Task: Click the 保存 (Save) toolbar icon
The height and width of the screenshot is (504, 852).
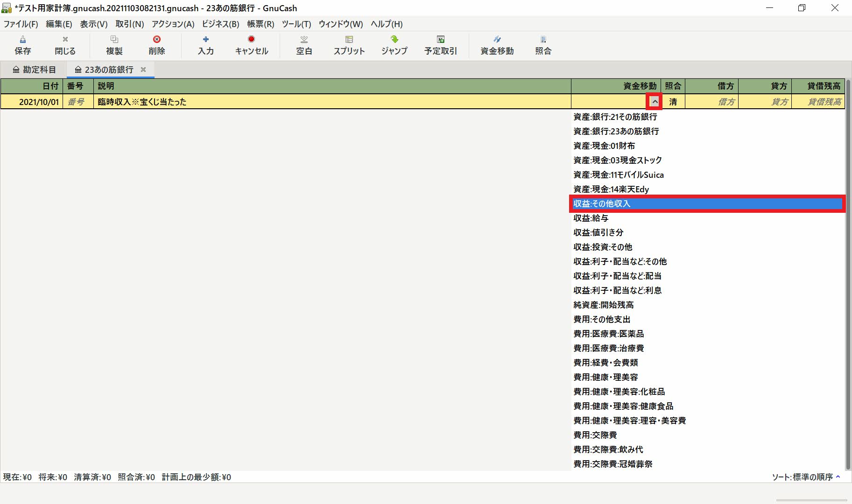Action: [22, 45]
